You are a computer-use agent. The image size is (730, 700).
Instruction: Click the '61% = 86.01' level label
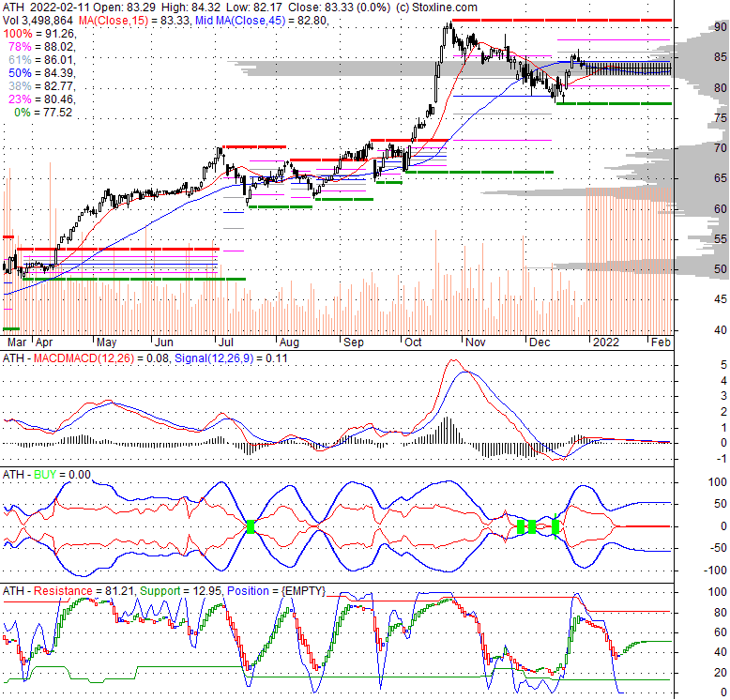42,59
